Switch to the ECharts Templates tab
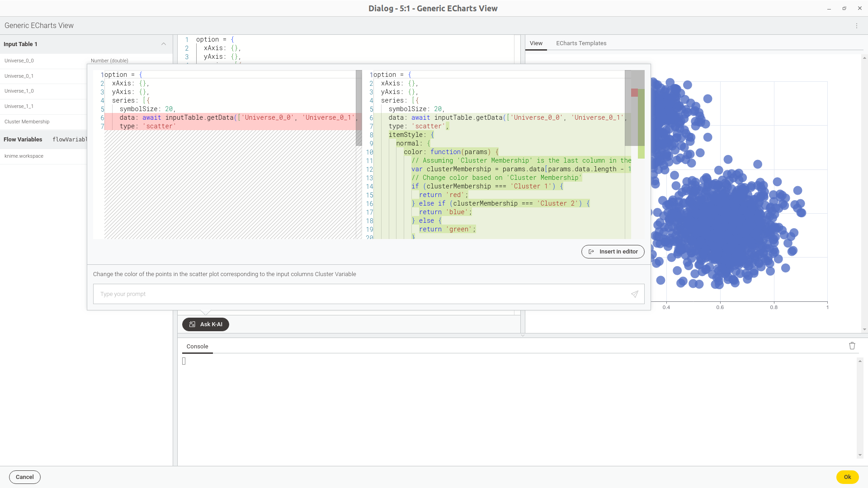Image resolution: width=868 pixels, height=488 pixels. (x=581, y=43)
